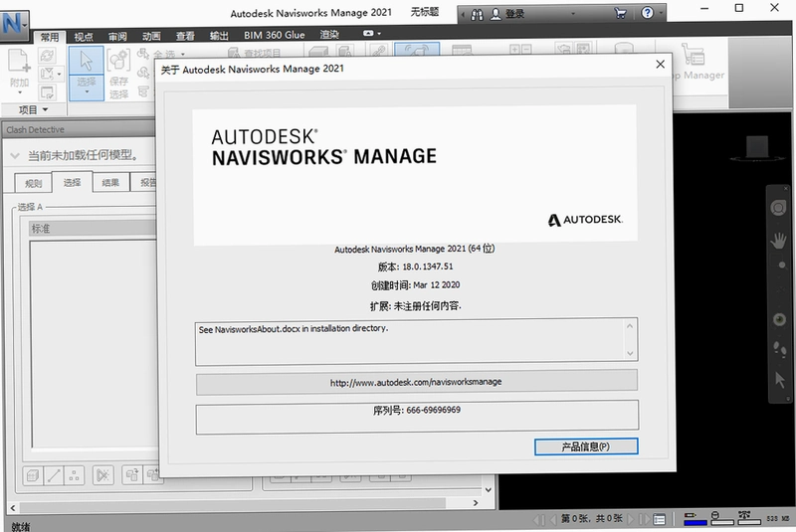The width and height of the screenshot is (796, 532).
Task: Click the Selection Tree icon in ribbon
Action: [x=143, y=91]
